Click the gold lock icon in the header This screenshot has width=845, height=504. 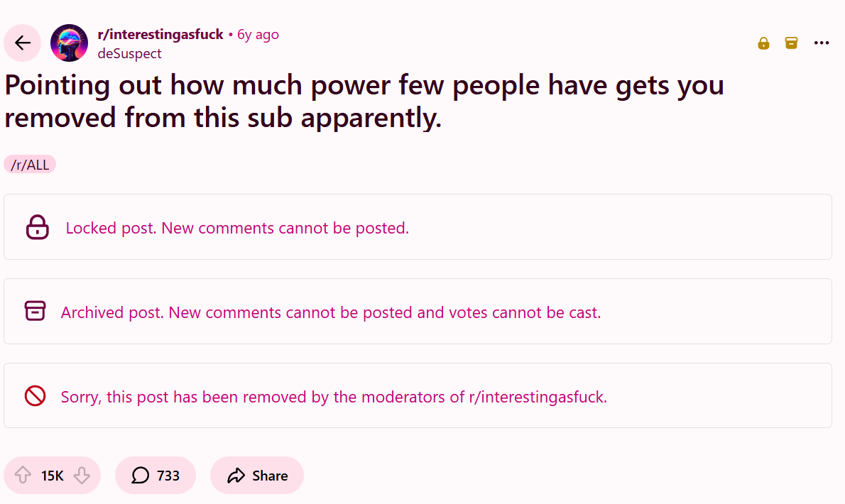763,43
